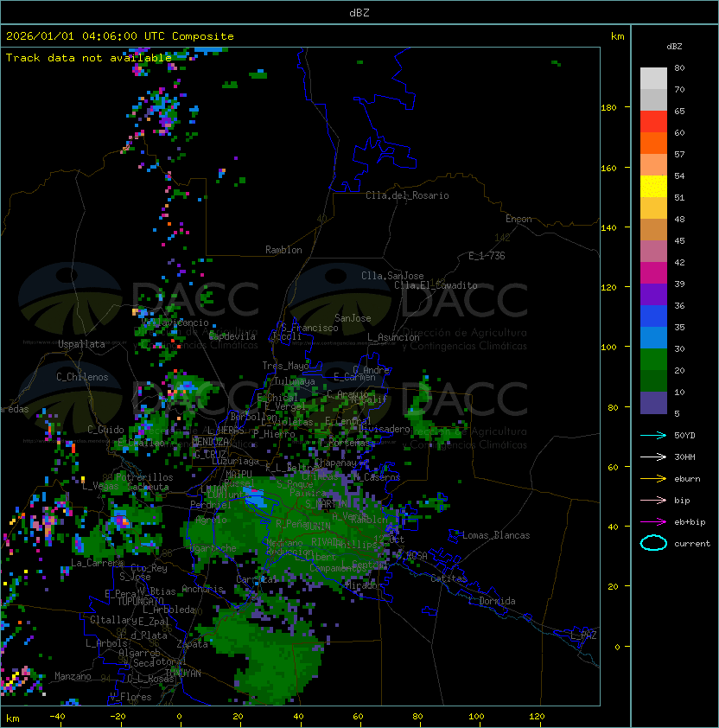Click the pink bip arrow icon
This screenshot has height=728, width=719.
point(653,500)
